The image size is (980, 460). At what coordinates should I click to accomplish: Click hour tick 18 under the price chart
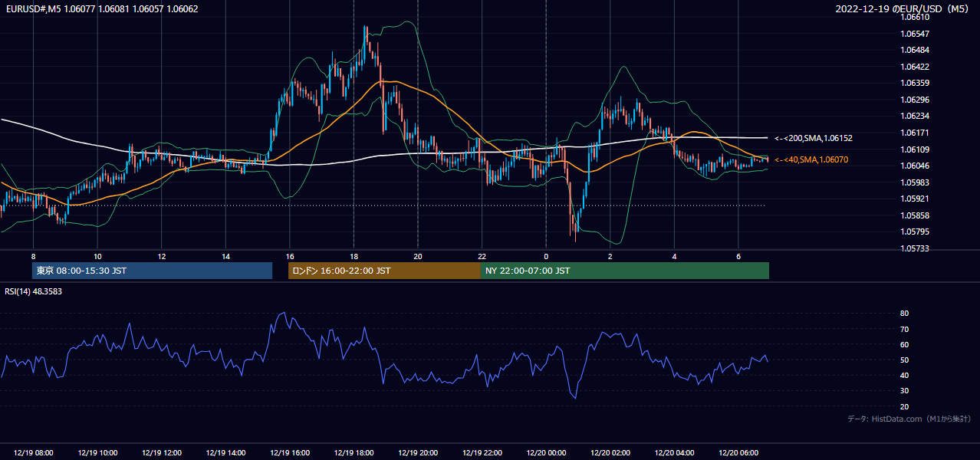[354, 256]
